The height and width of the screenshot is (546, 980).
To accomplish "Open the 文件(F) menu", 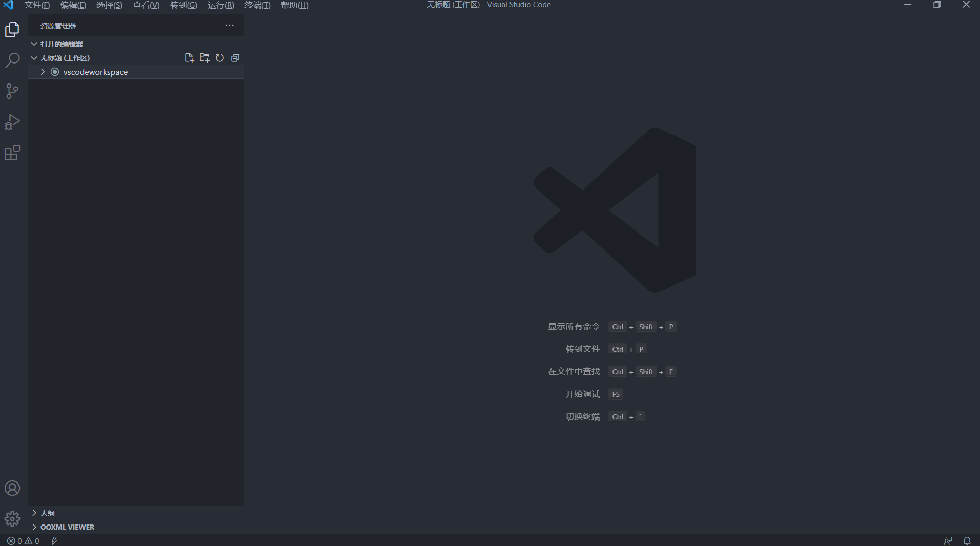I will pos(37,5).
